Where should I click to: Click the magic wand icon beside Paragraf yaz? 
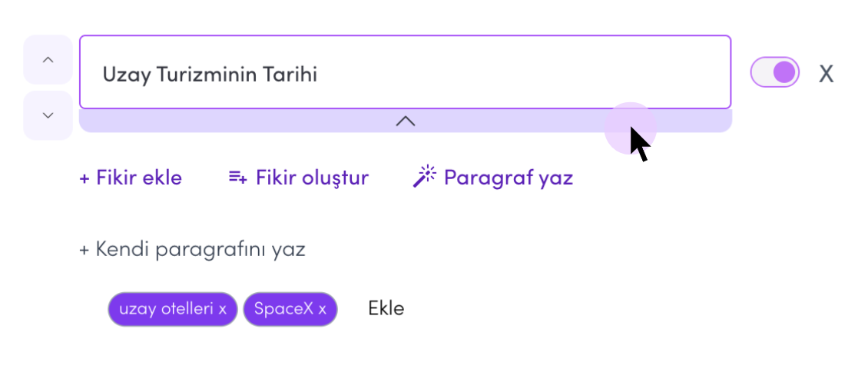(425, 177)
